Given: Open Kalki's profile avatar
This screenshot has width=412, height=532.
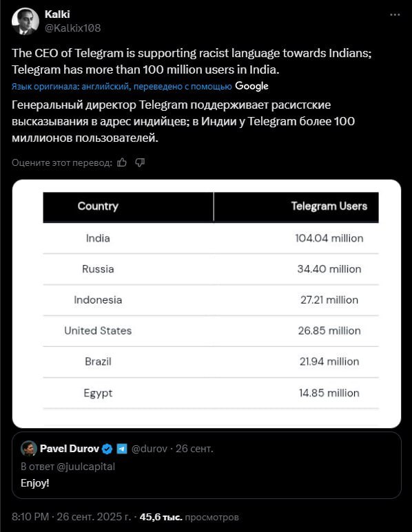Looking at the screenshot, I should (25, 21).
